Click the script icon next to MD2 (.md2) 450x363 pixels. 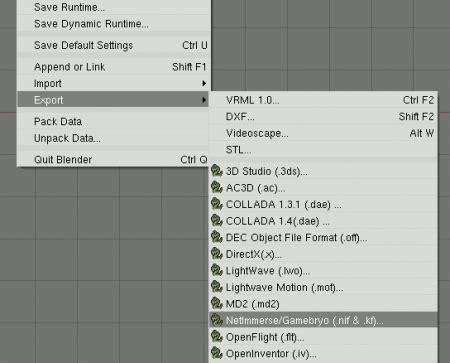click(217, 304)
